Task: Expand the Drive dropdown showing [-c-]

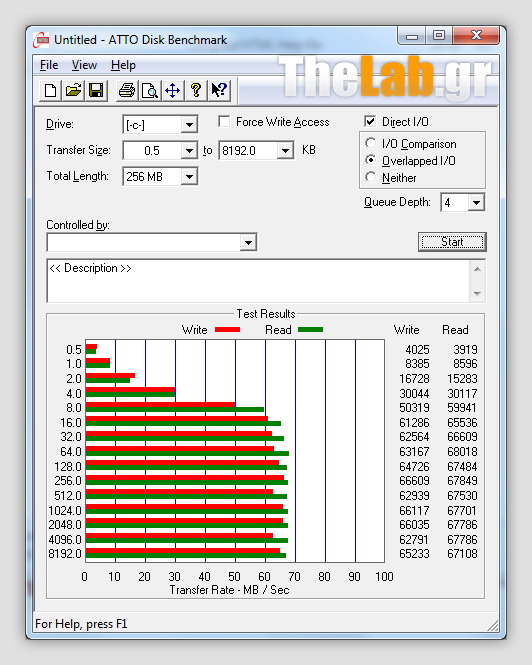Action: click(x=160, y=125)
